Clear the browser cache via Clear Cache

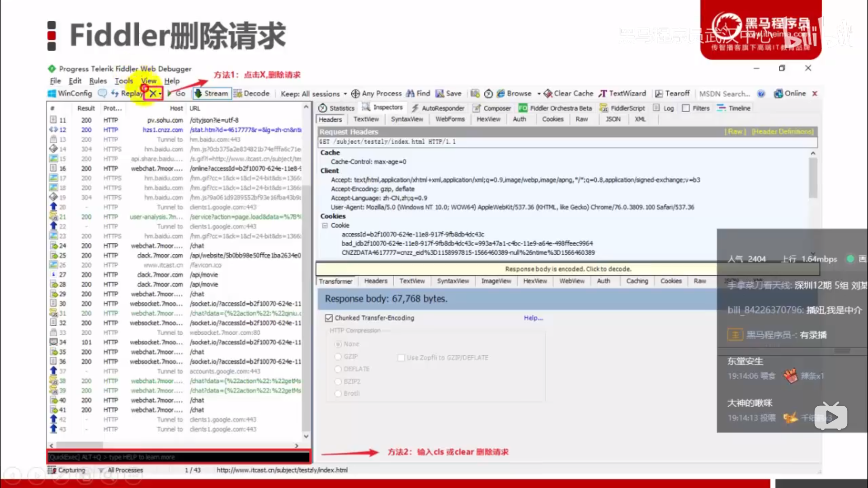pyautogui.click(x=568, y=93)
